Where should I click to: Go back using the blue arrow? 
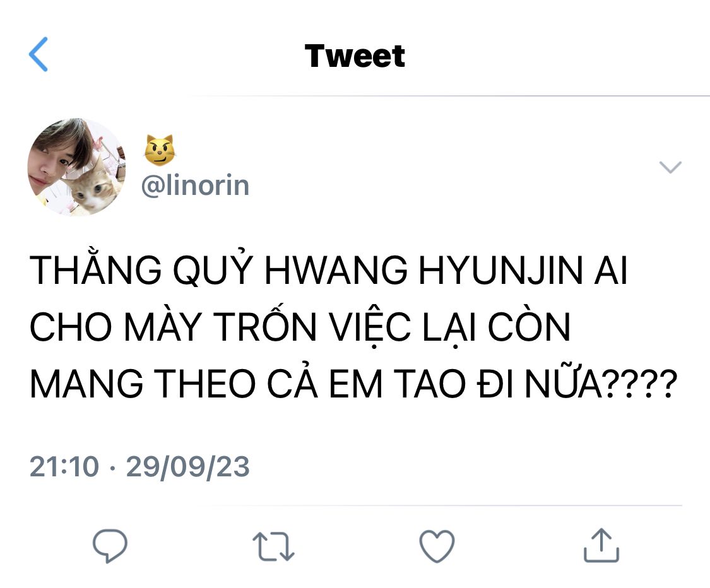[38, 54]
